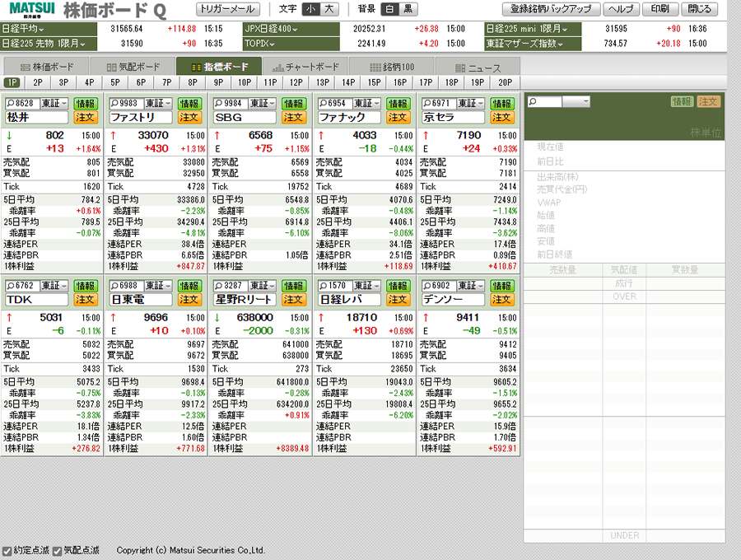This screenshot has width=741, height=560.
Task: Open the 日経225 先物 1限月 dropdown
Action: pos(49,44)
